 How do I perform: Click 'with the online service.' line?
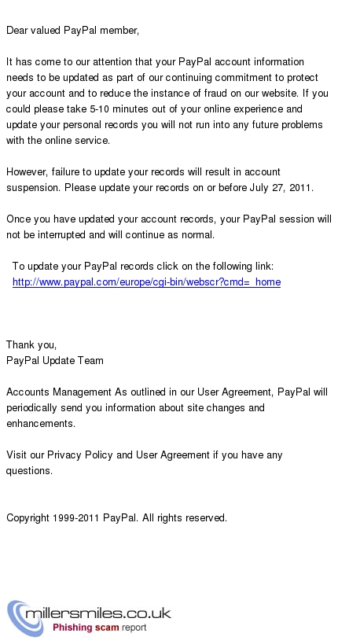[x=58, y=141]
